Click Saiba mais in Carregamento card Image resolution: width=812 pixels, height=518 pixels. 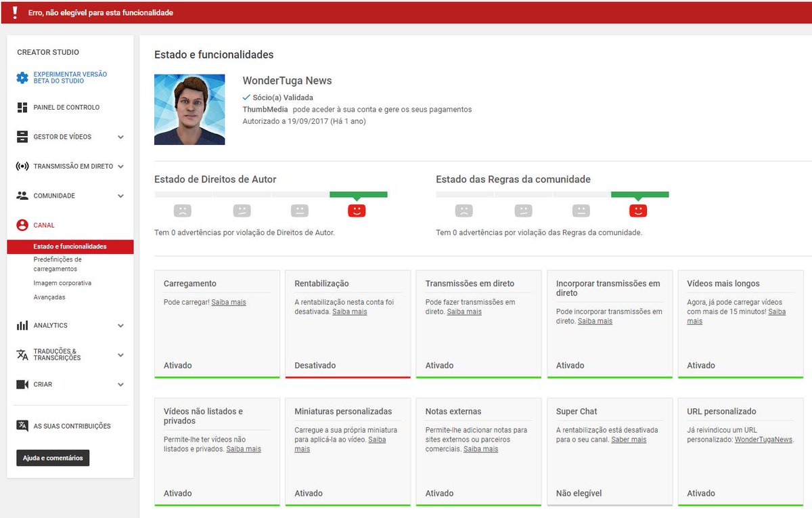coord(229,302)
